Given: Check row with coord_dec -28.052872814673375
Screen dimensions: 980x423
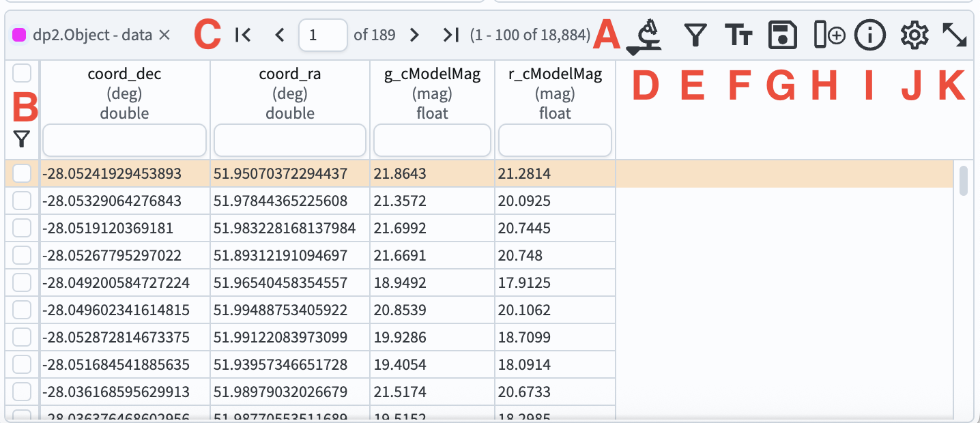Looking at the screenshot, I should [x=22, y=337].
